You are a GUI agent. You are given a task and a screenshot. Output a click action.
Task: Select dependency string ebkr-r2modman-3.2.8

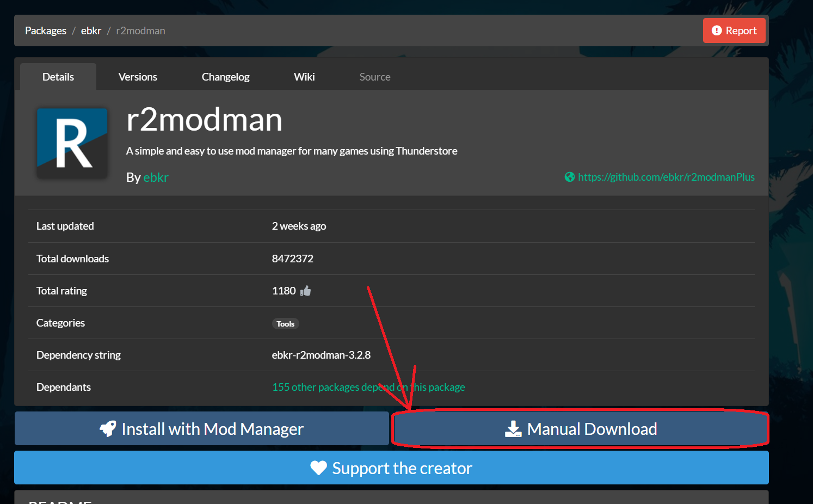click(321, 355)
